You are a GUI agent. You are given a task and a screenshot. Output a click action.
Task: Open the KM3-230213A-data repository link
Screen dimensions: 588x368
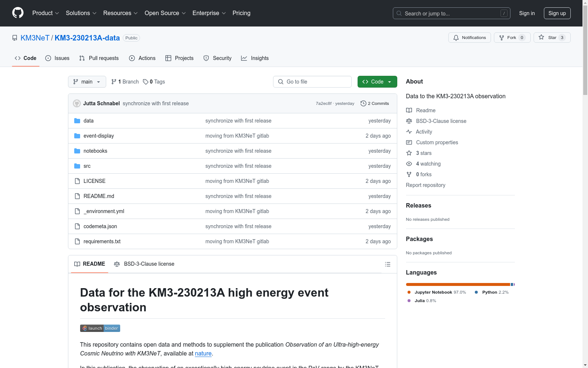[x=87, y=38]
